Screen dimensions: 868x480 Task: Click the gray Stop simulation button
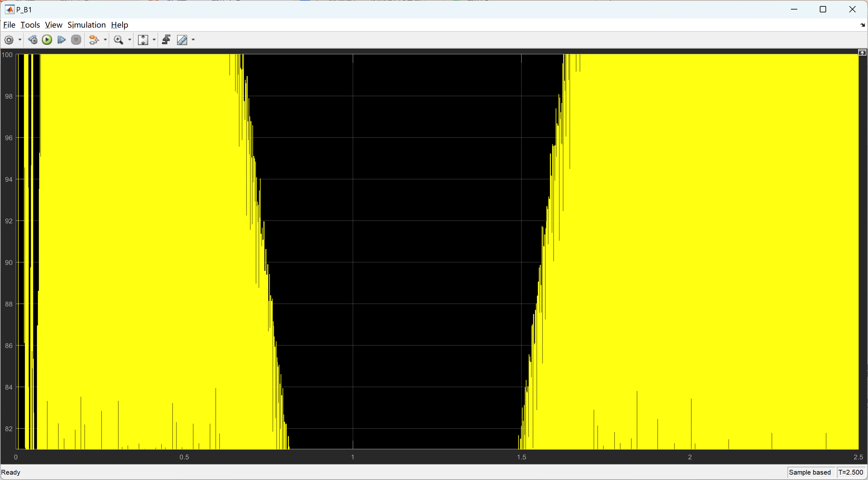[x=76, y=40]
